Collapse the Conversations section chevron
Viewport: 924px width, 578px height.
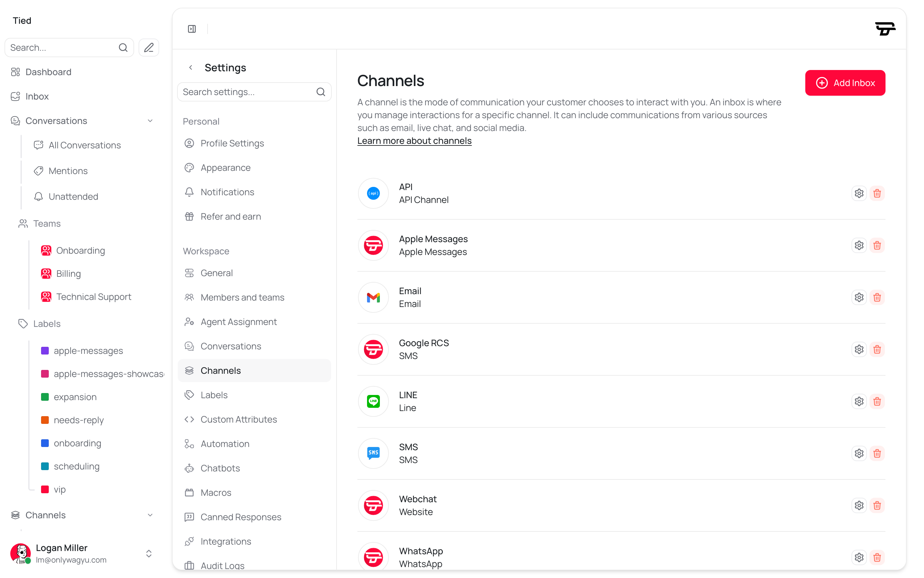(150, 121)
